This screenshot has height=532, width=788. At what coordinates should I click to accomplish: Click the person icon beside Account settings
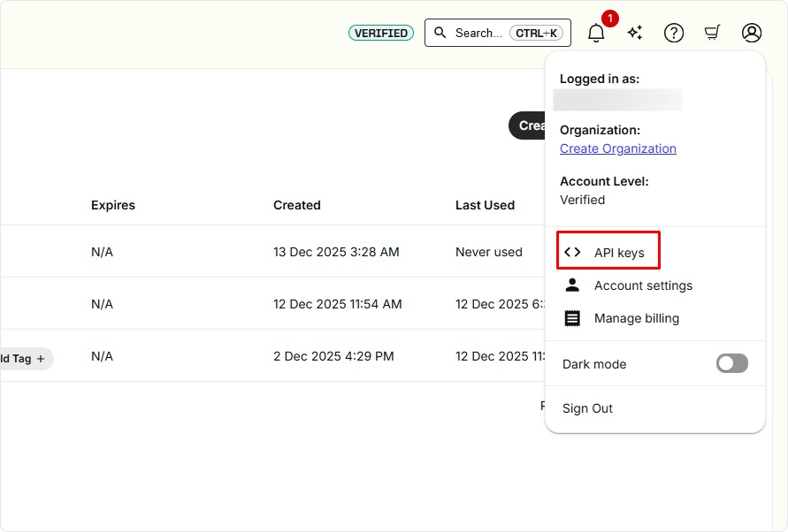pos(572,285)
